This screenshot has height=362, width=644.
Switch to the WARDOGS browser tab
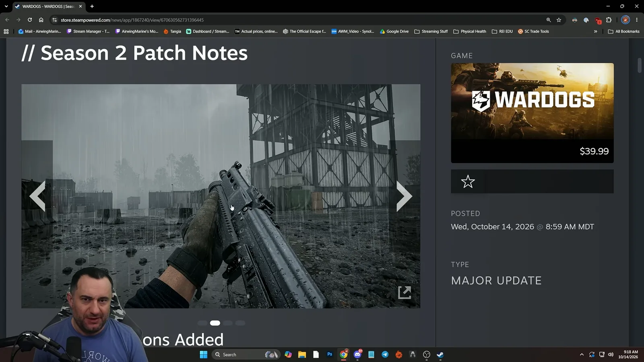(48, 6)
